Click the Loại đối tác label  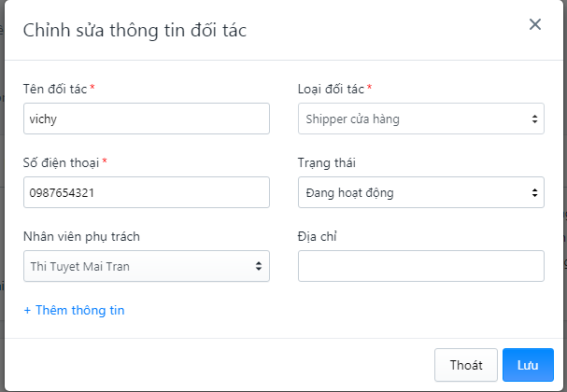[x=331, y=89]
